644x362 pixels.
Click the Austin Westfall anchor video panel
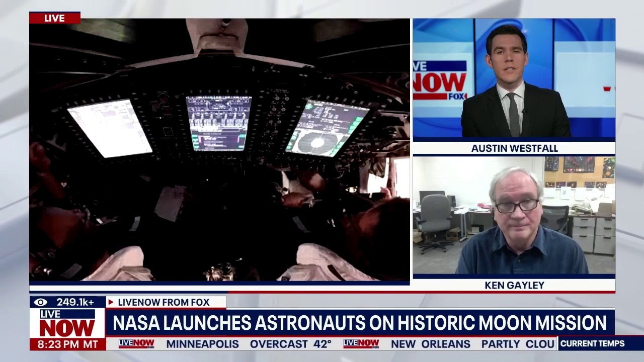[x=514, y=78]
